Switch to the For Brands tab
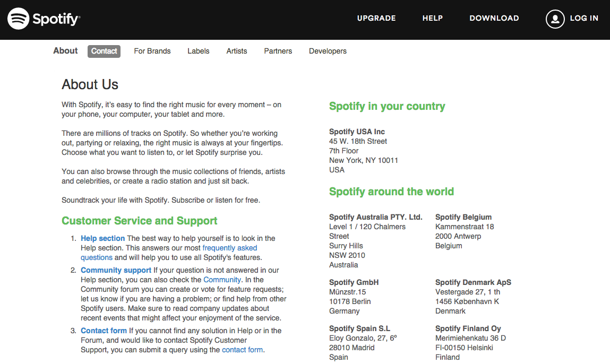610x364 pixels. 152,51
